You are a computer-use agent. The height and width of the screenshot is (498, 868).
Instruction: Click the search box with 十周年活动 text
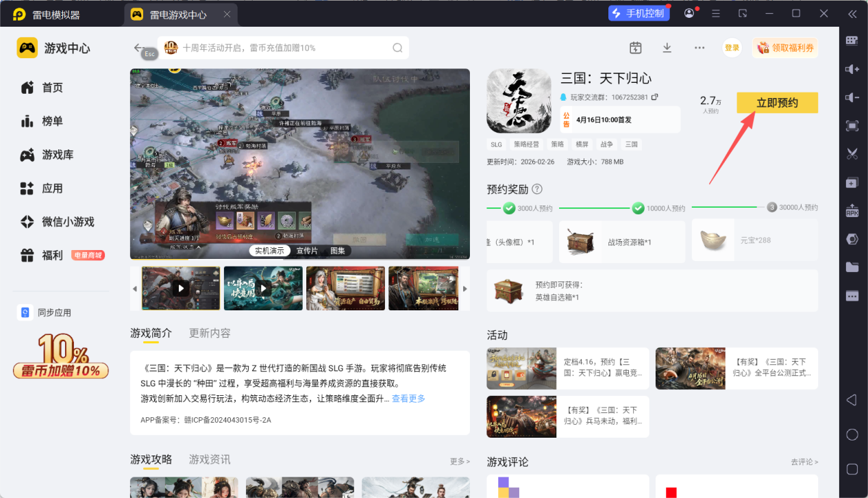pos(283,48)
